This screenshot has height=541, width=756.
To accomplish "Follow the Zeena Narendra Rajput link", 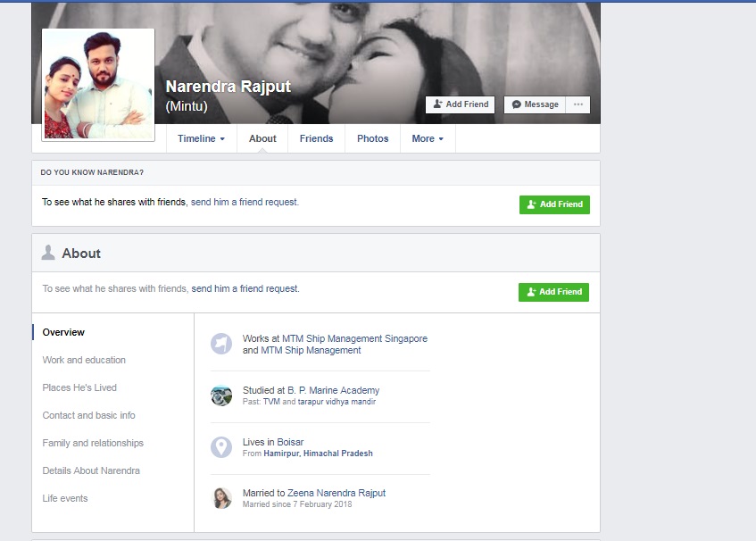I will [336, 493].
